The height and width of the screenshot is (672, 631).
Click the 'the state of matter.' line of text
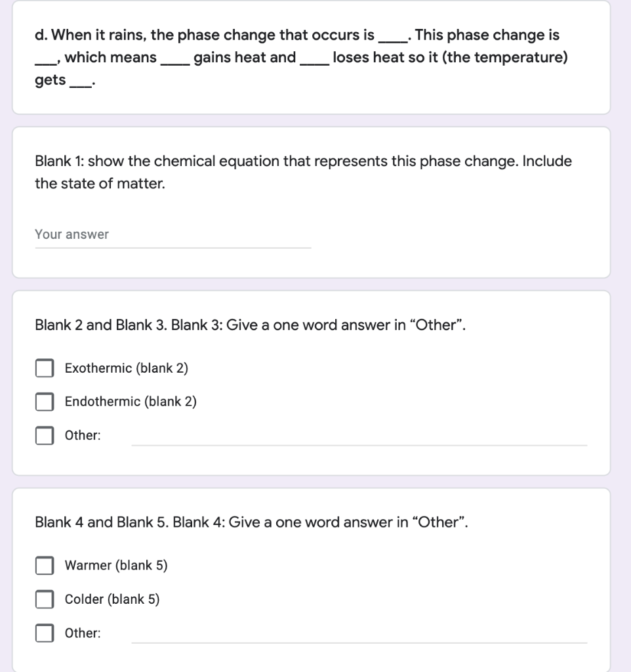click(x=100, y=184)
